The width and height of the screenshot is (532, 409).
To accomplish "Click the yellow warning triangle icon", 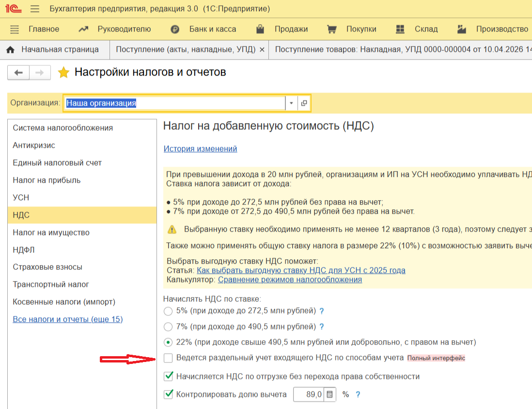I will [x=172, y=229].
